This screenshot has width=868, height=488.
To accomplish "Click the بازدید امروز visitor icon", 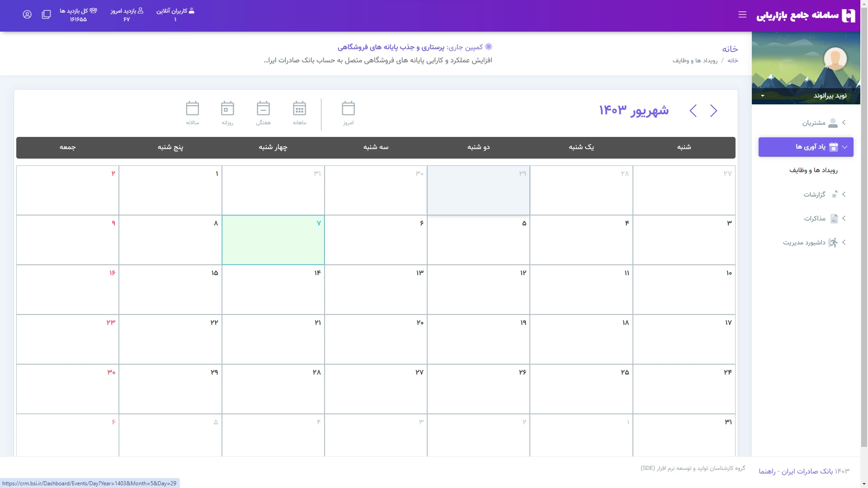I will (140, 11).
